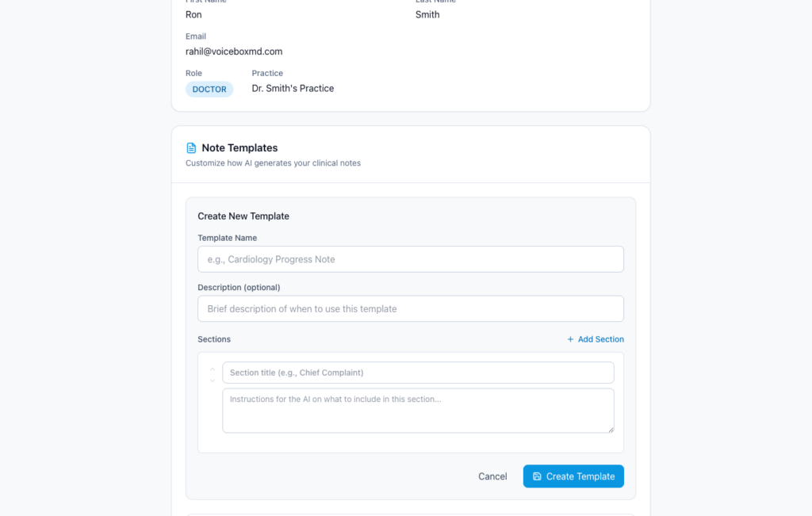812x516 pixels.
Task: Click the save icon in Create Template
Action: pos(537,476)
